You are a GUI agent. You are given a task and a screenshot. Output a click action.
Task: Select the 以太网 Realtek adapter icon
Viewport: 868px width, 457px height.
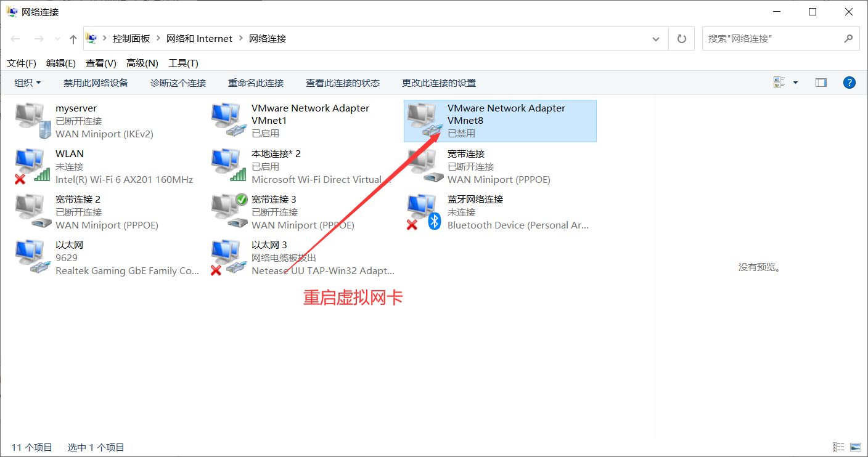[x=33, y=257]
